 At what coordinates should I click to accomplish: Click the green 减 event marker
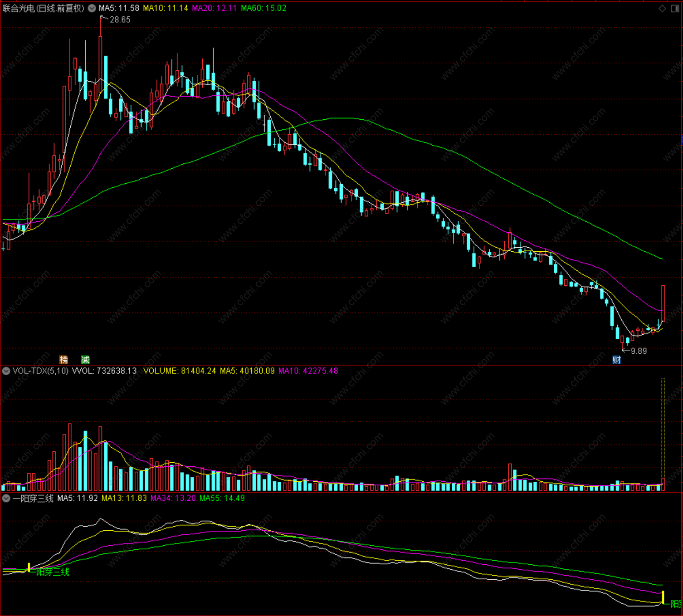click(x=85, y=360)
